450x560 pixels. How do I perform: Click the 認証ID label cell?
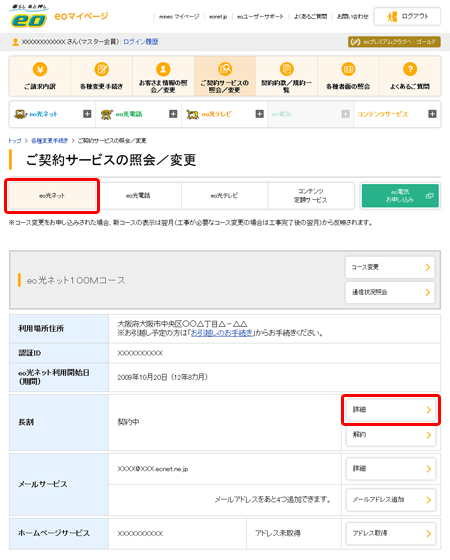click(x=59, y=353)
